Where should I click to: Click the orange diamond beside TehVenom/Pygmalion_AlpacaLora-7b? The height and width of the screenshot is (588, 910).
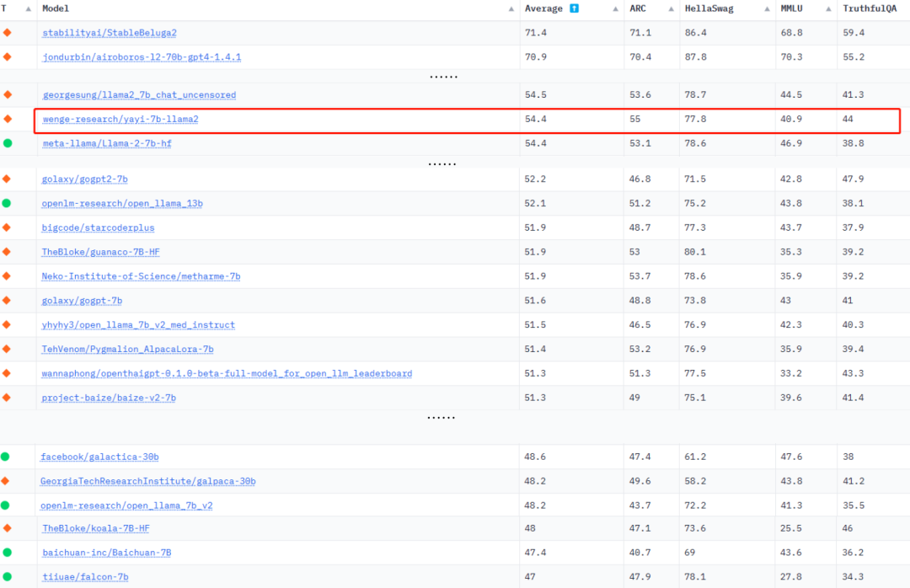[7, 349]
